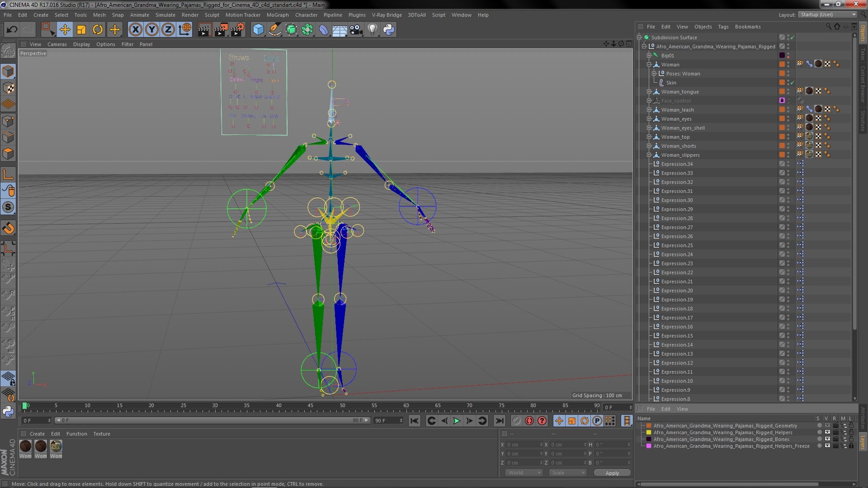Open the MoGraph menu
Screen dimensions: 868x488
tap(278, 15)
